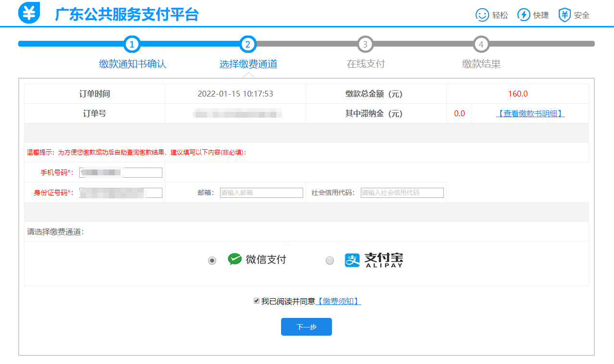Click the 手机号码 input field
Viewport: 614px width, 364px height.
[121, 173]
